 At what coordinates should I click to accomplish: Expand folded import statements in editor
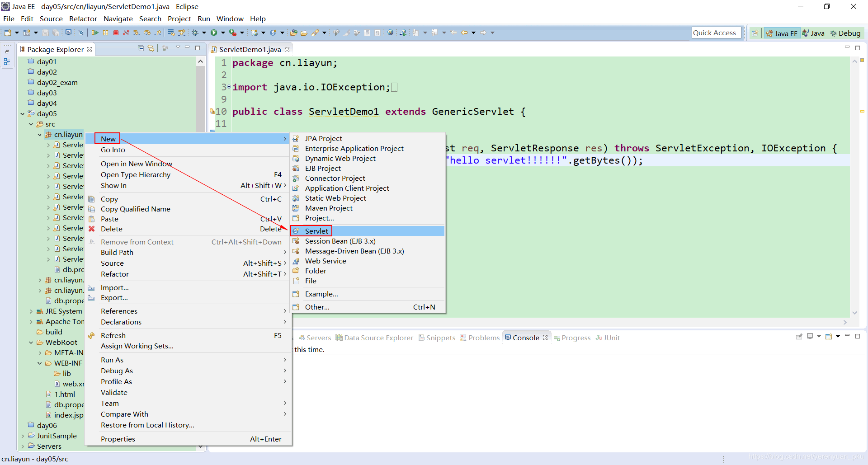229,86
